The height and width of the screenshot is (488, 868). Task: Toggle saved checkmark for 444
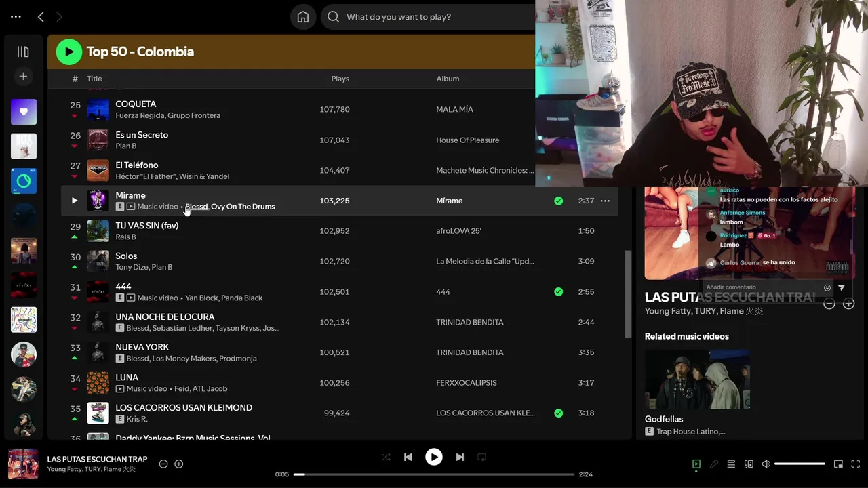coord(558,291)
